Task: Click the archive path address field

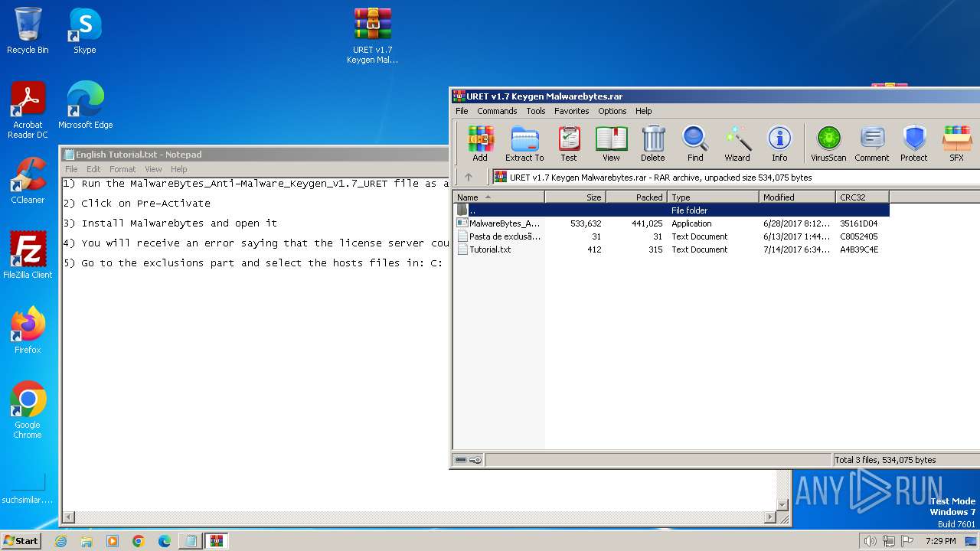Action: 735,178
